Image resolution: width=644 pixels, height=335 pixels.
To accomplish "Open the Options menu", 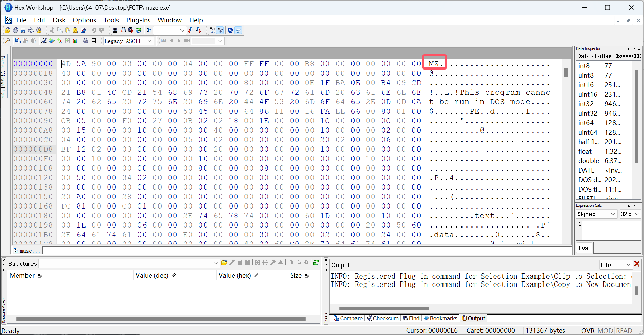I will coord(84,20).
